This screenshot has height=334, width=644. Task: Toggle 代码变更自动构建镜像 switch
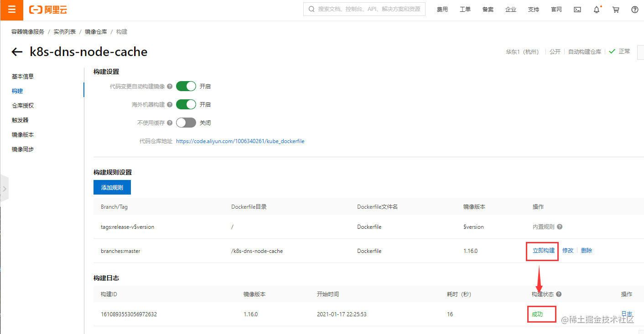[x=186, y=86]
